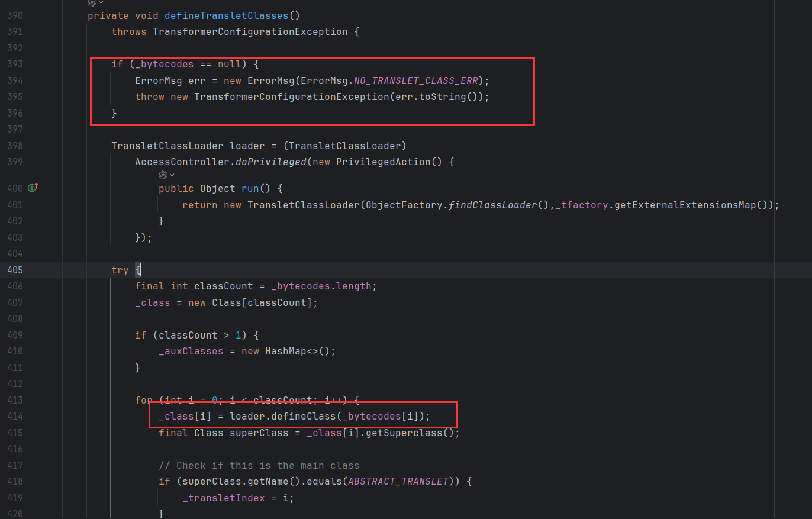Click the findClassLoader method call

(492, 205)
